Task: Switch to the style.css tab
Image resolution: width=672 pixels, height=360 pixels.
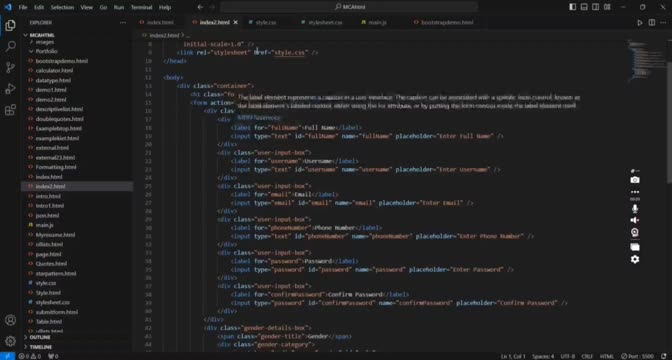Action: pyautogui.click(x=266, y=22)
